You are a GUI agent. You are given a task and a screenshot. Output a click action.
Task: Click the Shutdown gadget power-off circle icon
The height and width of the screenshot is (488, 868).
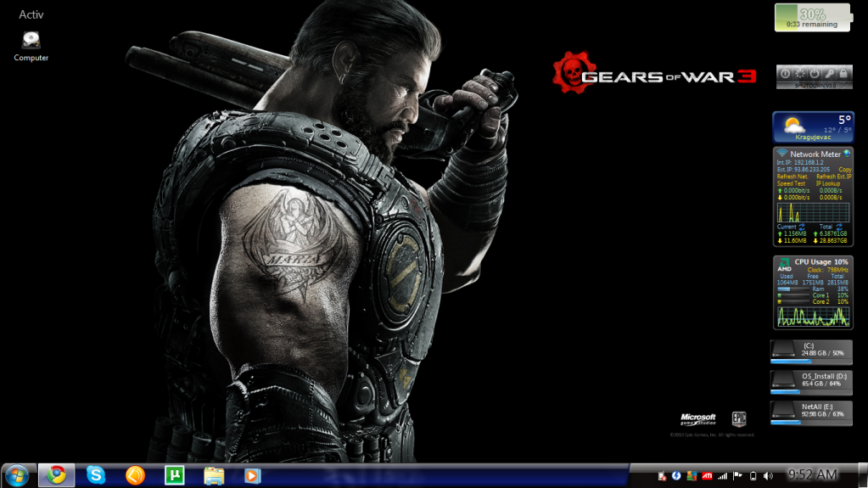pyautogui.click(x=785, y=73)
